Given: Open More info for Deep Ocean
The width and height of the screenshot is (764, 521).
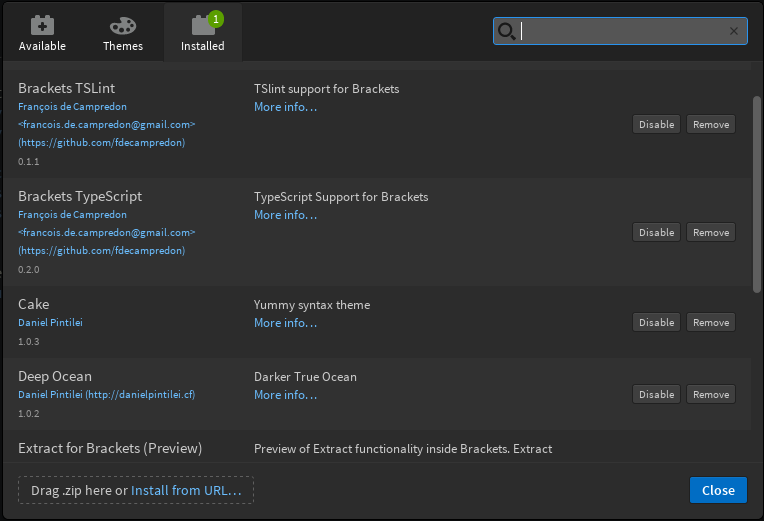Looking at the screenshot, I should pyautogui.click(x=285, y=395).
